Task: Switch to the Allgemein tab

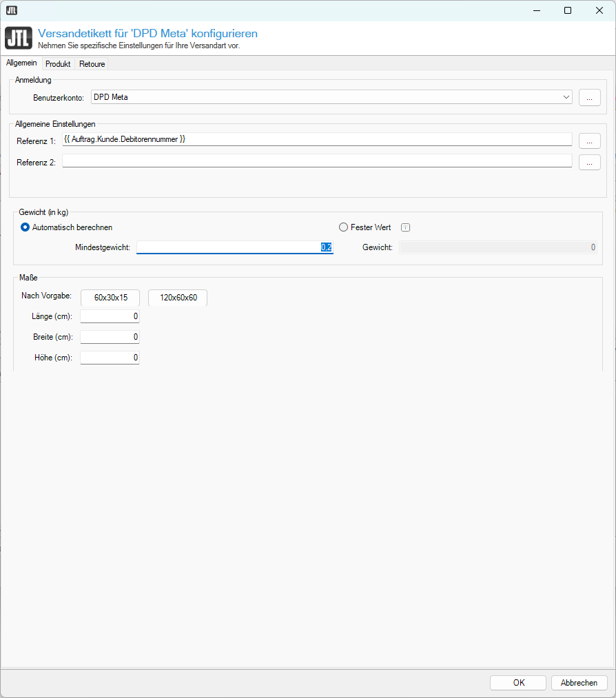Action: tap(21, 63)
